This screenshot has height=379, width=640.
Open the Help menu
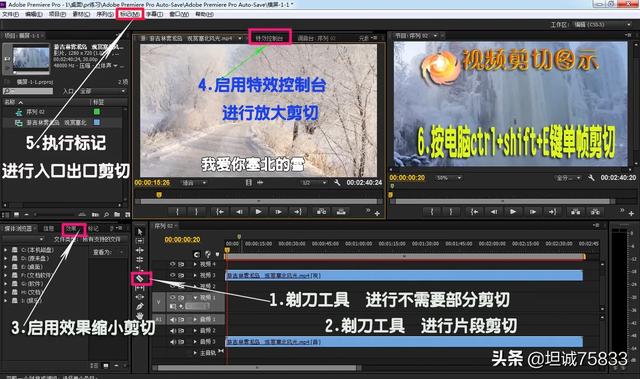[204, 14]
